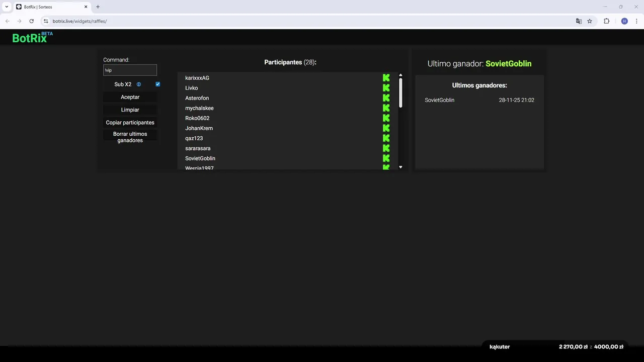
Task: Select participant JohanKrem
Action: click(x=199, y=128)
